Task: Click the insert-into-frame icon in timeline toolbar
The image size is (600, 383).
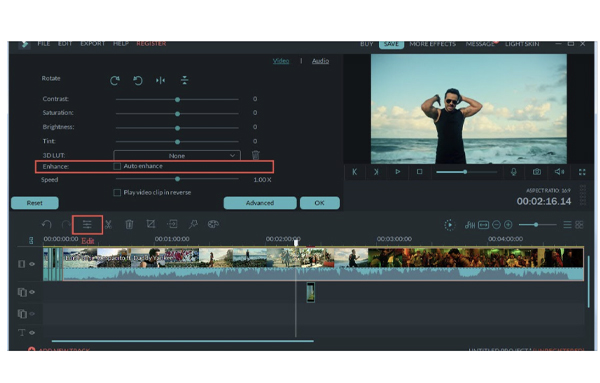Action: click(x=172, y=224)
